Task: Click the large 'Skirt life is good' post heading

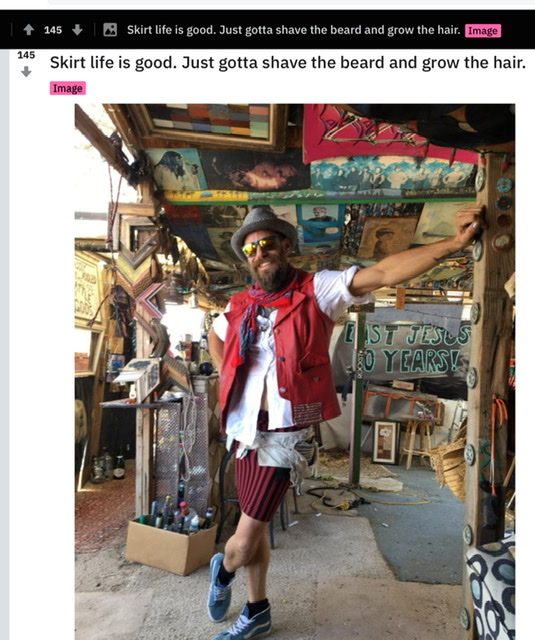Action: [288, 63]
